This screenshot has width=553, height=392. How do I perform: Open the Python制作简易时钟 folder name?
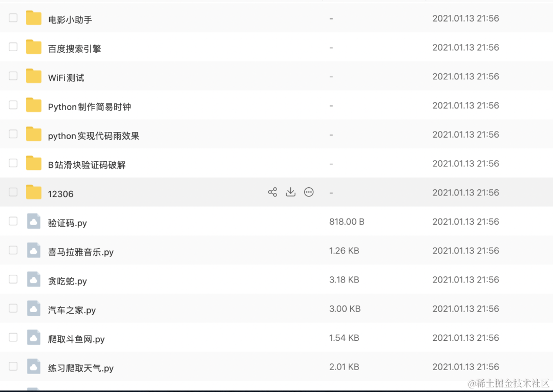89,107
